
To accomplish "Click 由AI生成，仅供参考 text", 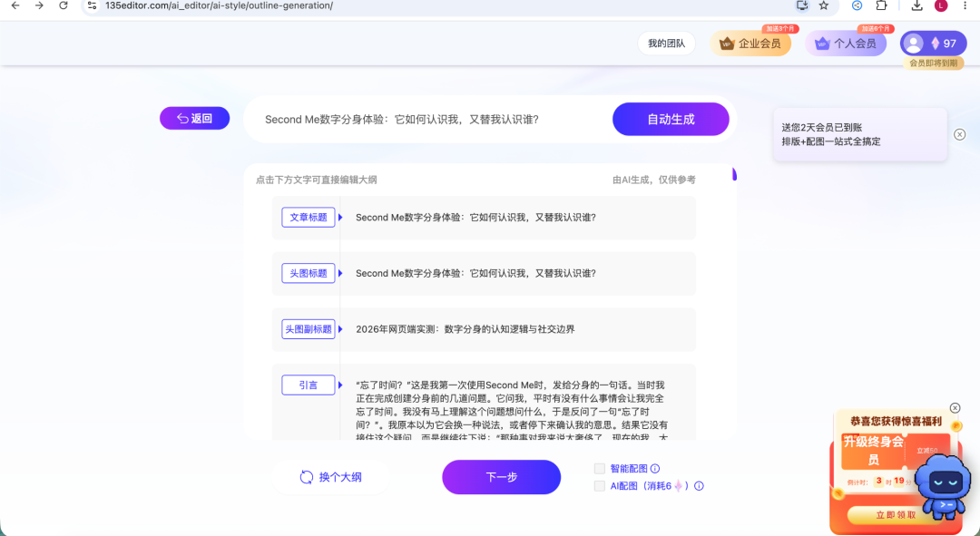I will click(x=653, y=180).
